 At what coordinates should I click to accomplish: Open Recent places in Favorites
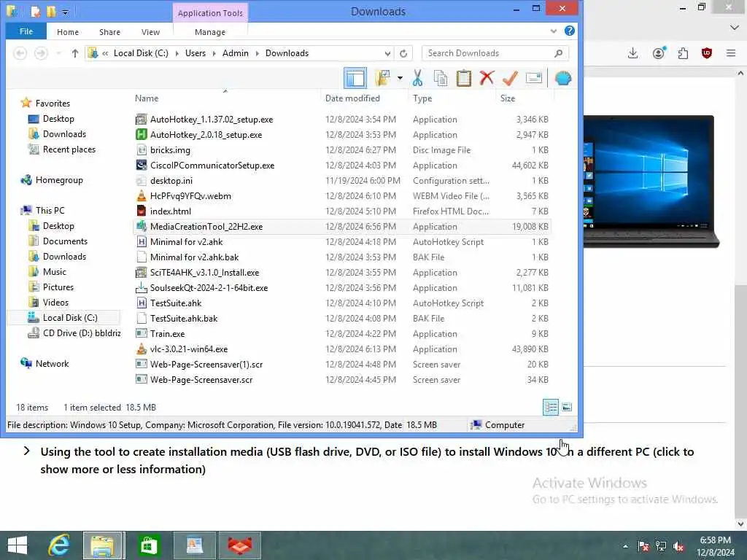click(69, 149)
